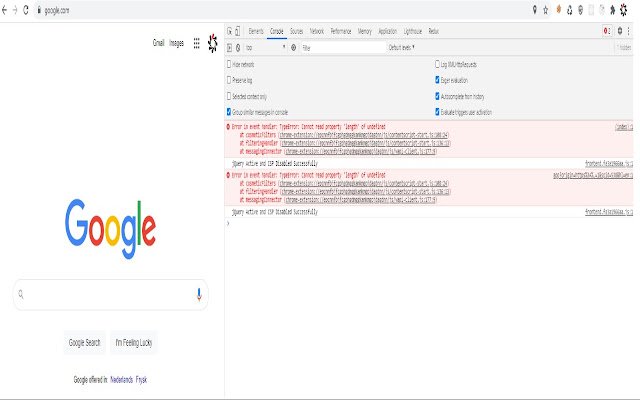Click the magnifier icon in Google search box
Viewport: 640px width, 400px height.
pyautogui.click(x=21, y=294)
